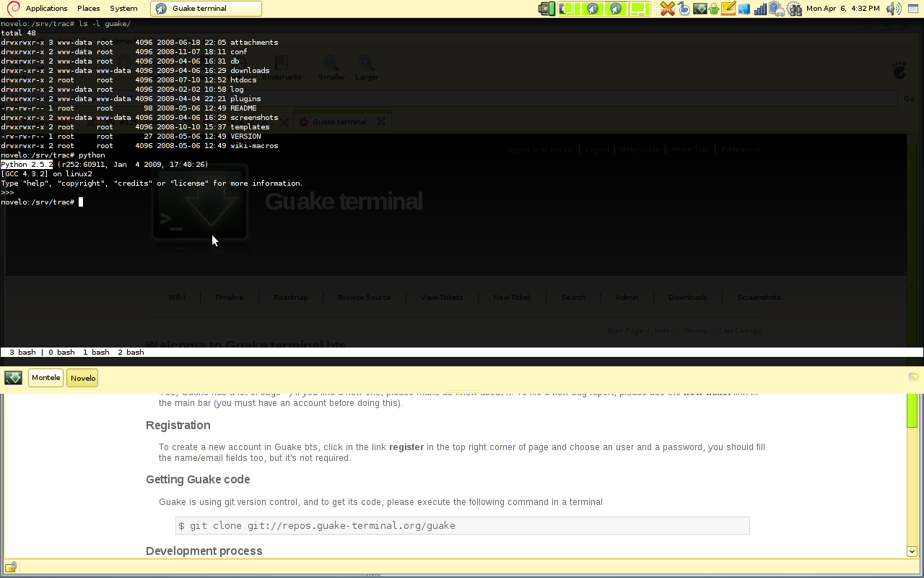Open the Debian logo main menu
The image size is (924, 578).
[x=12, y=8]
